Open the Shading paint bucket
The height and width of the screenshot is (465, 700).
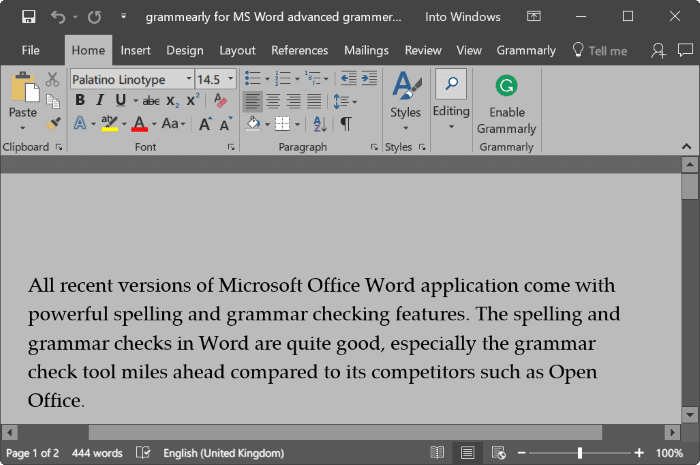click(253, 124)
